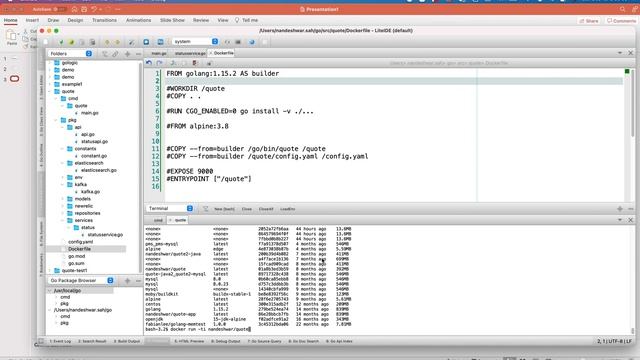Screen dimensions: 640x360
Task: Click the lock icon in editor toolbar
Action: 209,63
